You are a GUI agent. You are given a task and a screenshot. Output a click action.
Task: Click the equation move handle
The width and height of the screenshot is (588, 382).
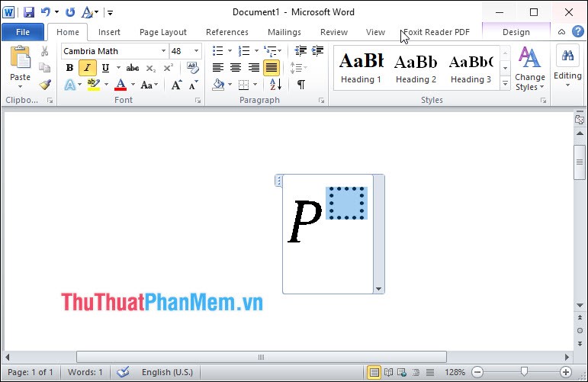pyautogui.click(x=278, y=181)
